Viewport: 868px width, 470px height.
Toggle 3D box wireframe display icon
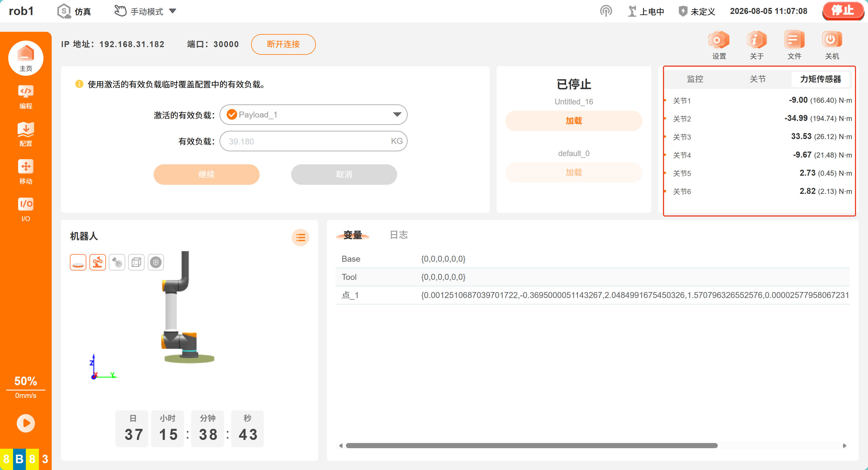tap(136, 262)
